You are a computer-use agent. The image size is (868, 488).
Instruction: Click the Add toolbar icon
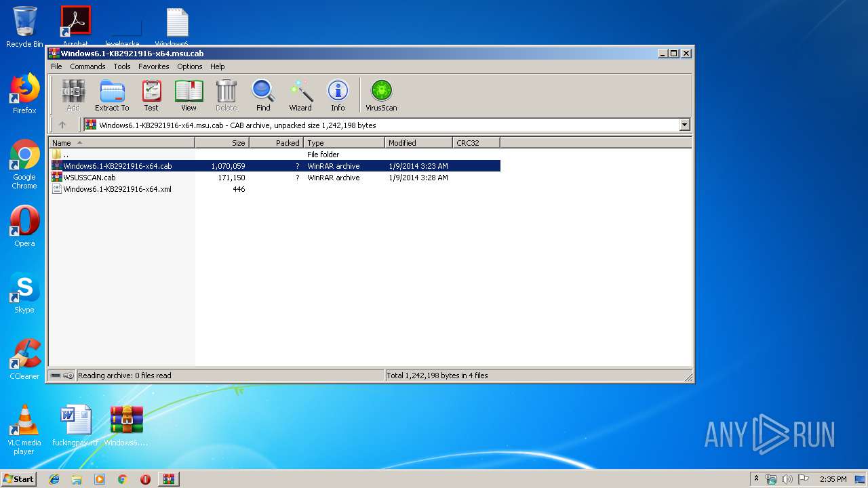click(73, 95)
